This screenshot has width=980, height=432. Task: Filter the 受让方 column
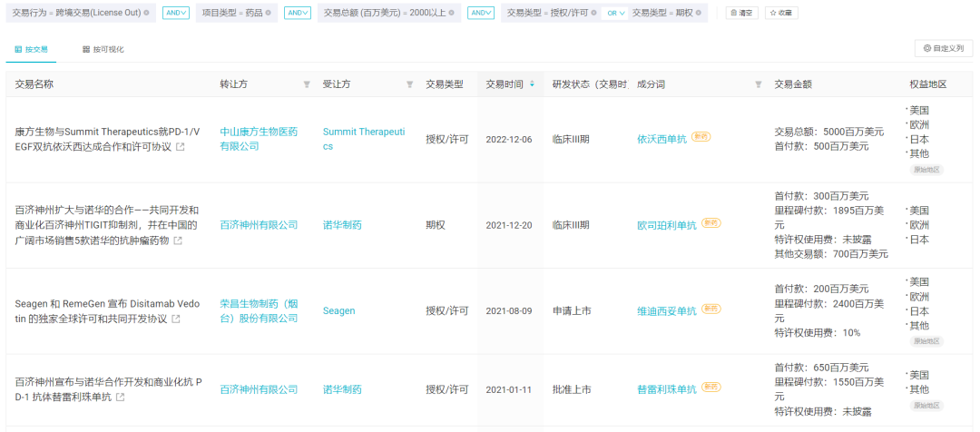[410, 84]
